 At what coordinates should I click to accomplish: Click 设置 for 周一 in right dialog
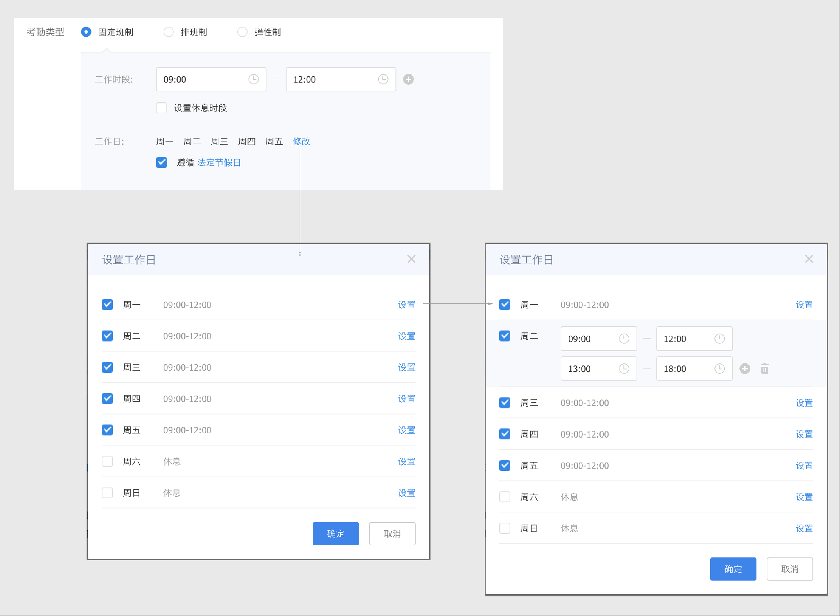(804, 305)
